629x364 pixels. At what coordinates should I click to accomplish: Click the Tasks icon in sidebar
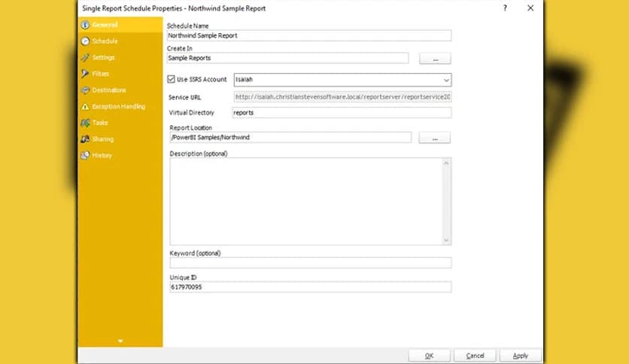pyautogui.click(x=85, y=123)
